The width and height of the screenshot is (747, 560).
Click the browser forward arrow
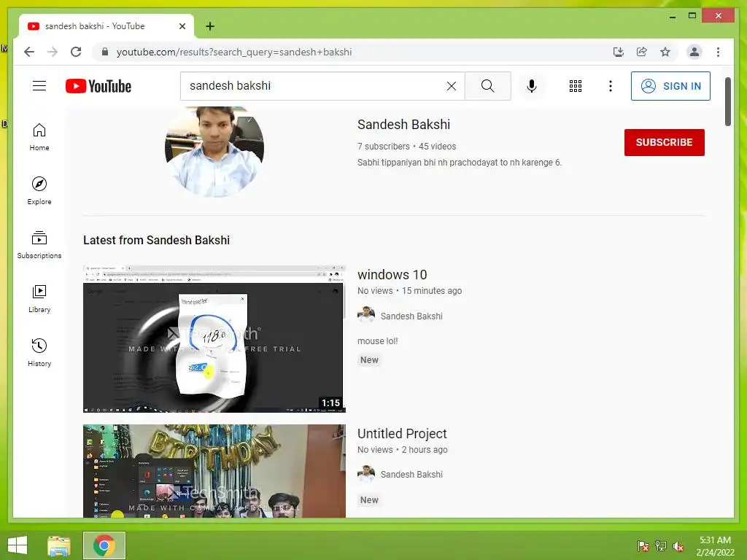coord(53,52)
